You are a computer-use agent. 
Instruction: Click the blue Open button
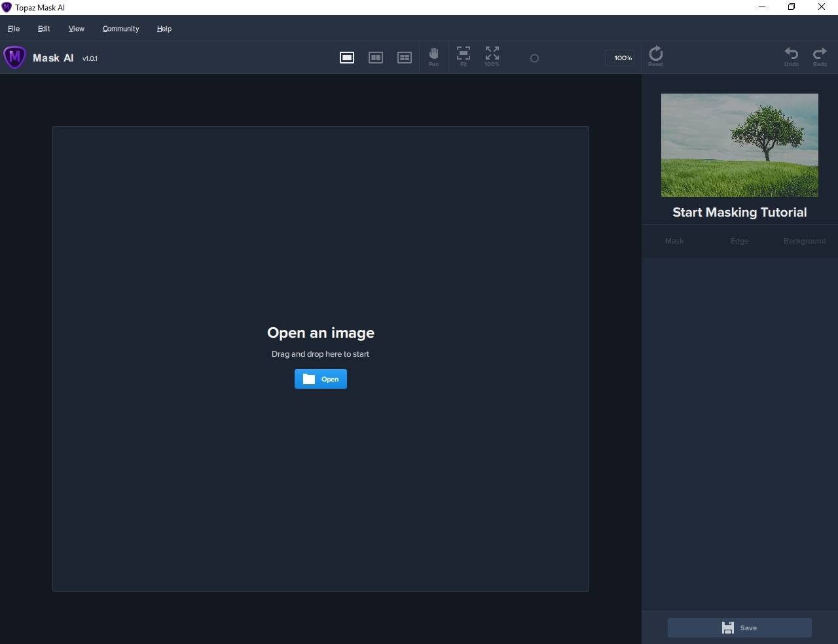click(321, 379)
